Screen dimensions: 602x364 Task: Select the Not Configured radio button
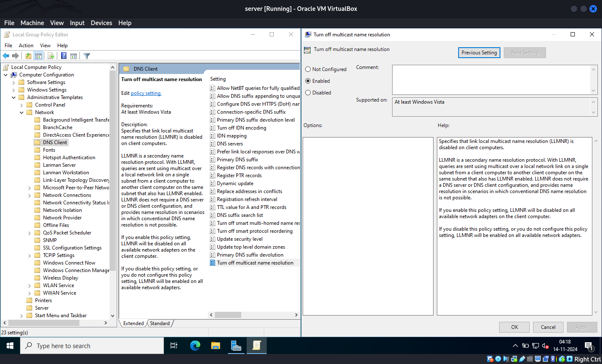308,69
